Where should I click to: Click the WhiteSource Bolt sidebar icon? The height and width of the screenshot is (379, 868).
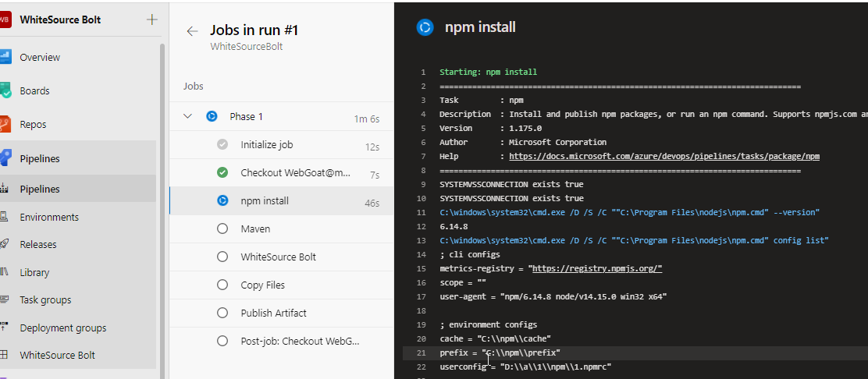click(x=4, y=355)
